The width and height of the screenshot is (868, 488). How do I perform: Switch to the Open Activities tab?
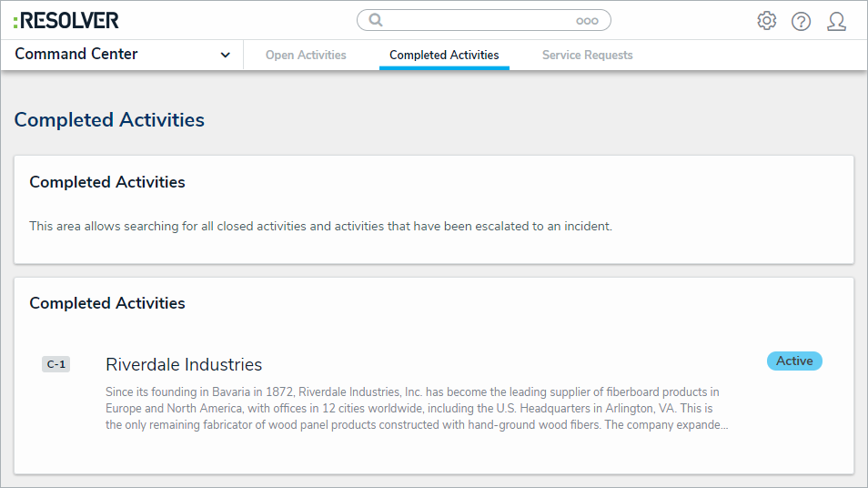pos(306,56)
